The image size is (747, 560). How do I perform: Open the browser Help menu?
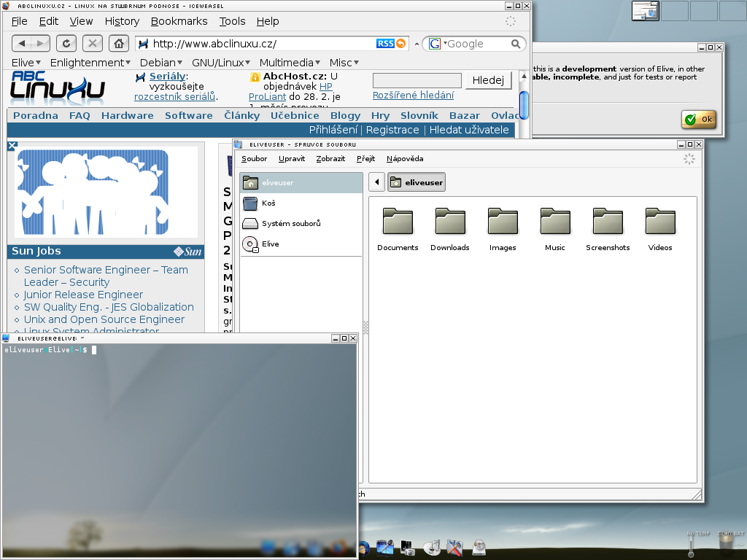click(268, 21)
